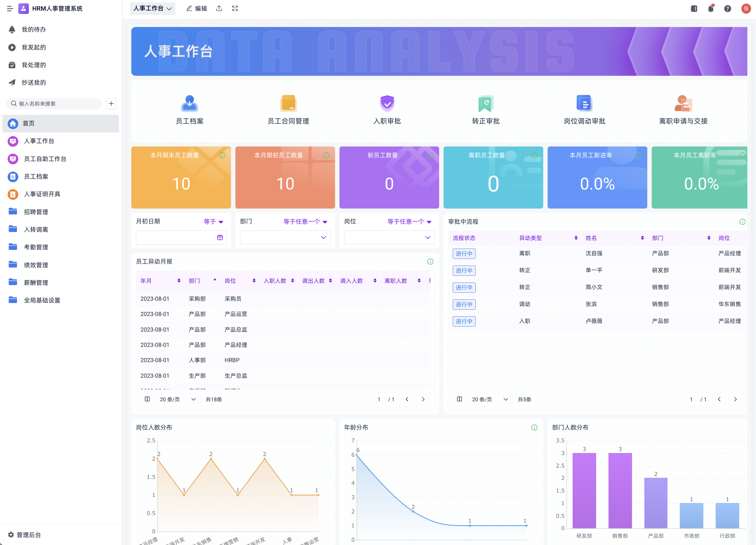Image resolution: width=756 pixels, height=545 pixels.
Task: Open 员工自助工作台 in sidebar
Action: tap(45, 159)
